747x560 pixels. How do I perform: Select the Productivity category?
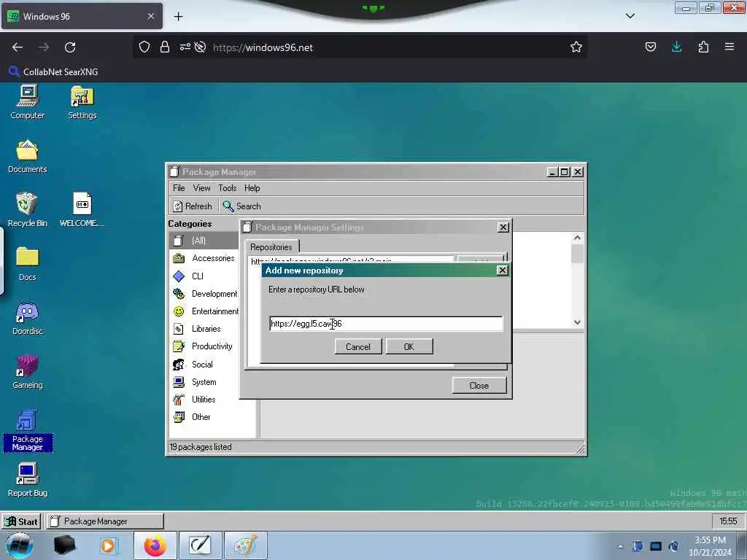point(204,346)
